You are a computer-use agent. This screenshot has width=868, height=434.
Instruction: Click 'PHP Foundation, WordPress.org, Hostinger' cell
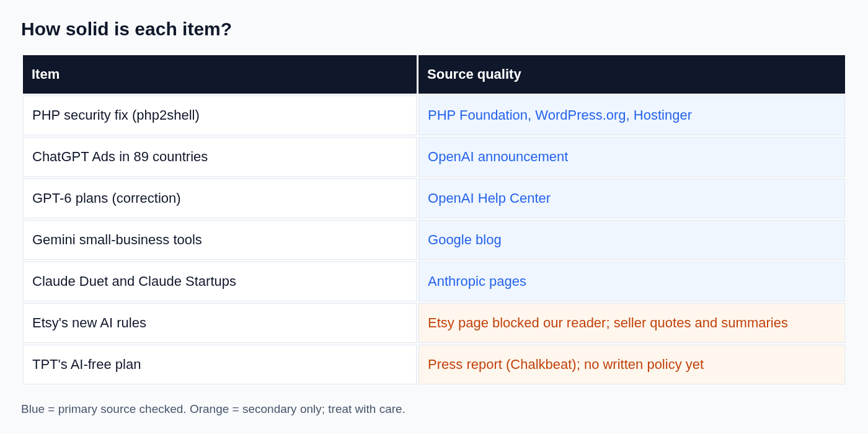(x=632, y=115)
